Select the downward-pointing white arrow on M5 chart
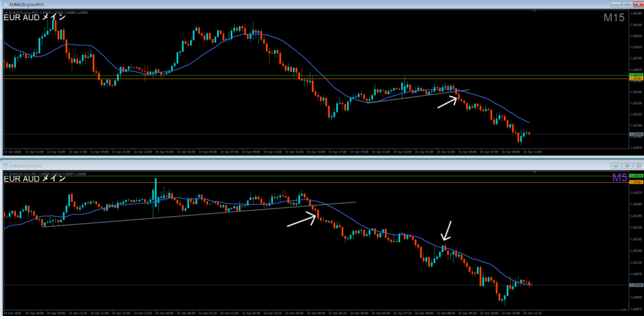This screenshot has width=644, height=316. pyautogui.click(x=446, y=230)
